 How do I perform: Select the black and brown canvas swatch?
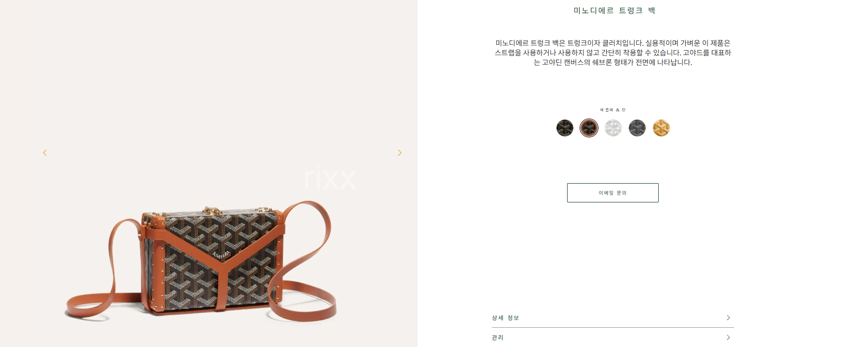(x=565, y=128)
